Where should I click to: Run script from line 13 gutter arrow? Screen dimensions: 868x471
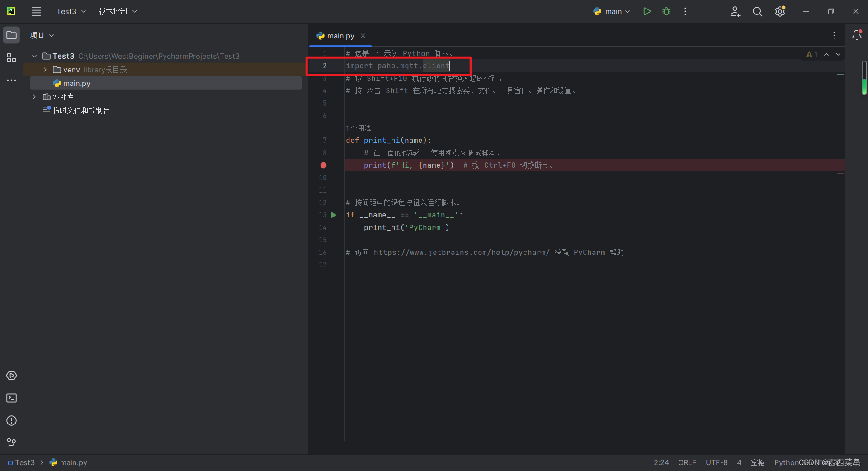click(x=334, y=215)
